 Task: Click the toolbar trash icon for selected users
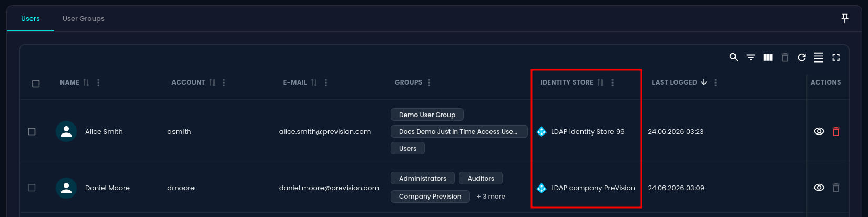pyautogui.click(x=785, y=57)
